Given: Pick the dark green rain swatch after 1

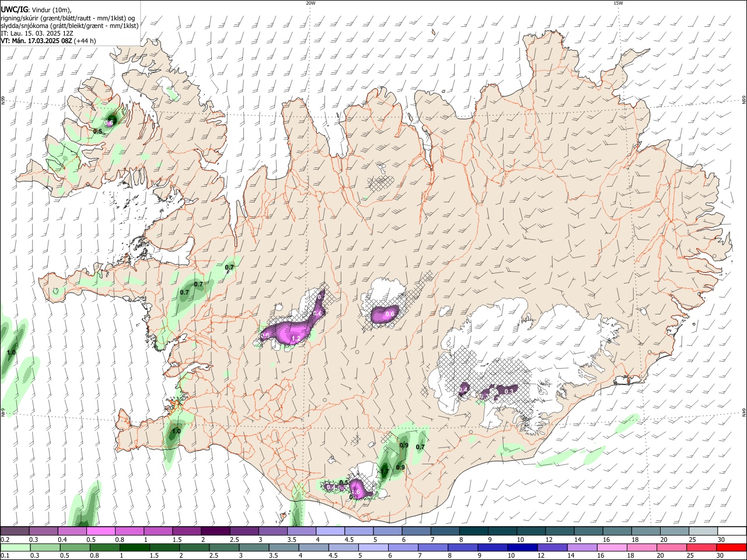Looking at the screenshot, I should [134, 547].
